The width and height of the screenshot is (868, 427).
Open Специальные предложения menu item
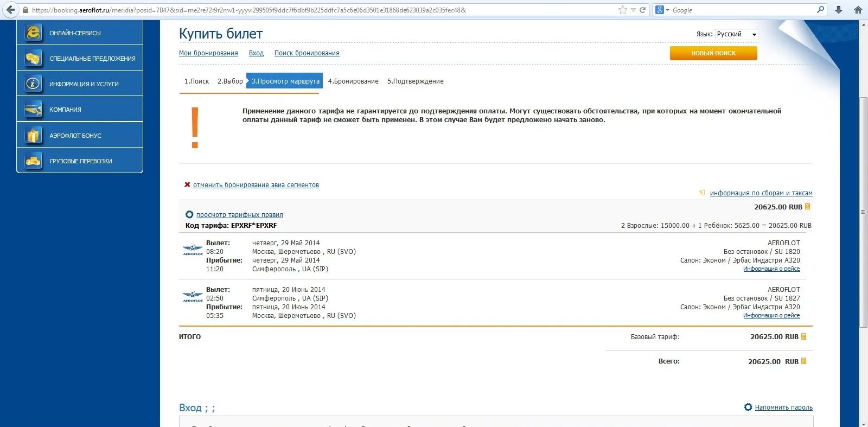coord(80,58)
